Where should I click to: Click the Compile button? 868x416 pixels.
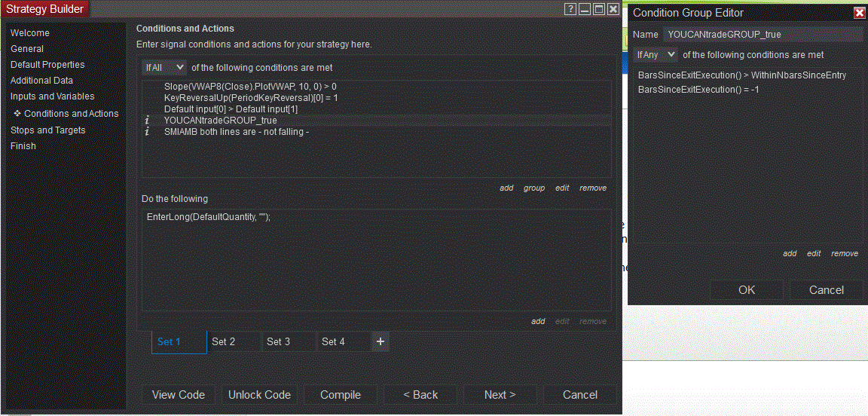tap(341, 395)
